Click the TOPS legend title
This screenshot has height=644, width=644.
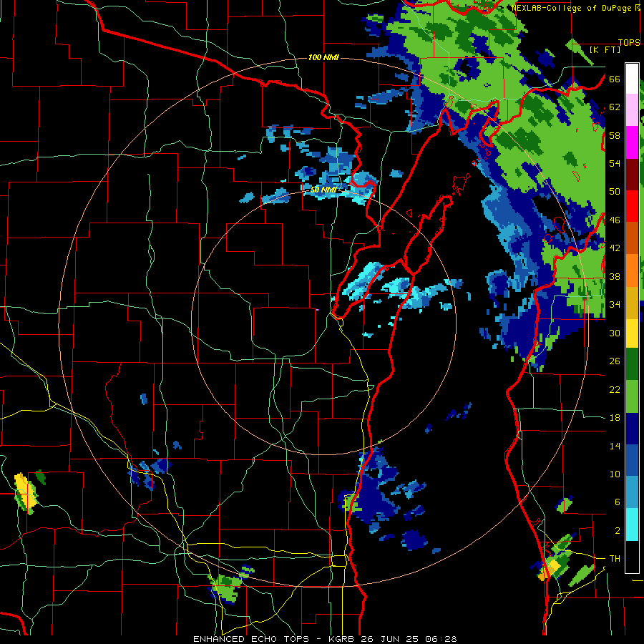629,42
